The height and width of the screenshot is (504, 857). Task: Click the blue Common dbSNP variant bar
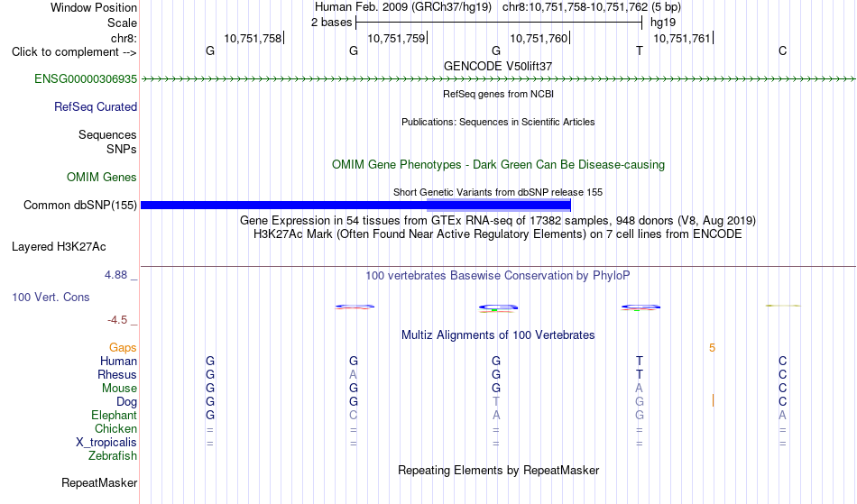[x=355, y=206]
